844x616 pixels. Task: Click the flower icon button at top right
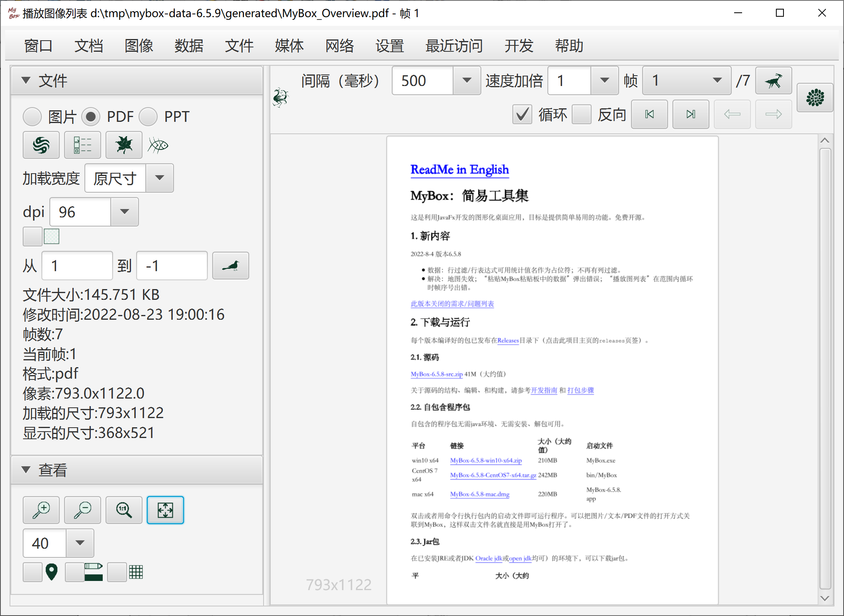pos(815,98)
